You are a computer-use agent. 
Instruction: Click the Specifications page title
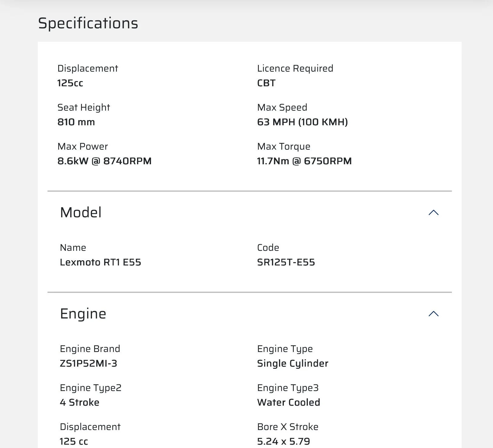tap(88, 23)
